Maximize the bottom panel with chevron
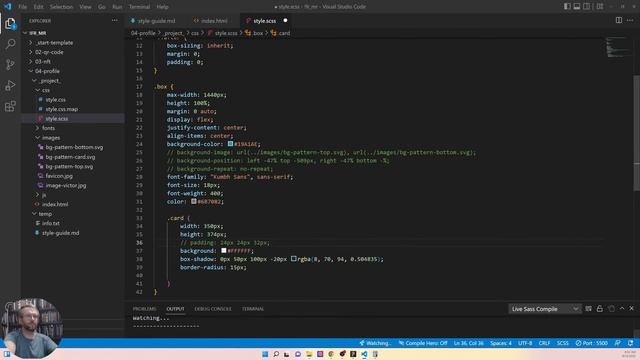 (x=622, y=309)
